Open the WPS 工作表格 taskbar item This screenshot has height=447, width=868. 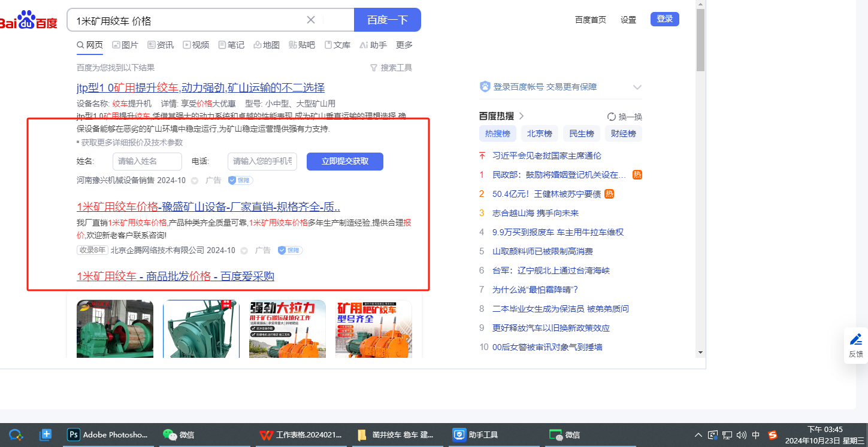[x=302, y=435]
